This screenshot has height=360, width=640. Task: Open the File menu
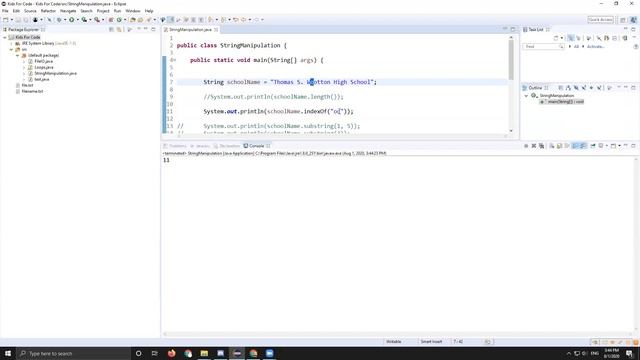(5, 11)
